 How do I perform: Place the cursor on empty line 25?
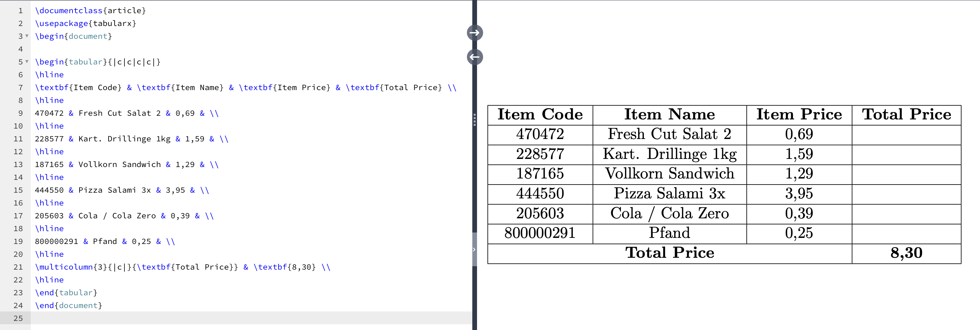click(x=251, y=318)
